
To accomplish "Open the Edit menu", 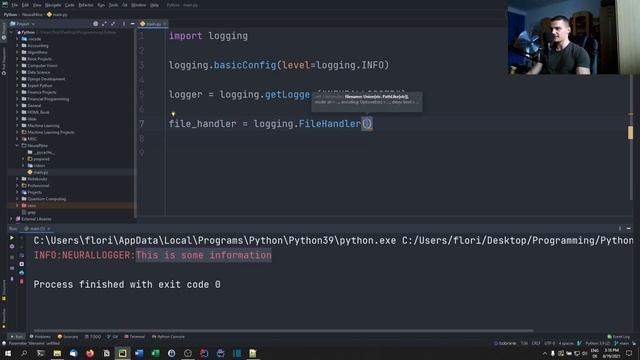I will pos(25,5).
